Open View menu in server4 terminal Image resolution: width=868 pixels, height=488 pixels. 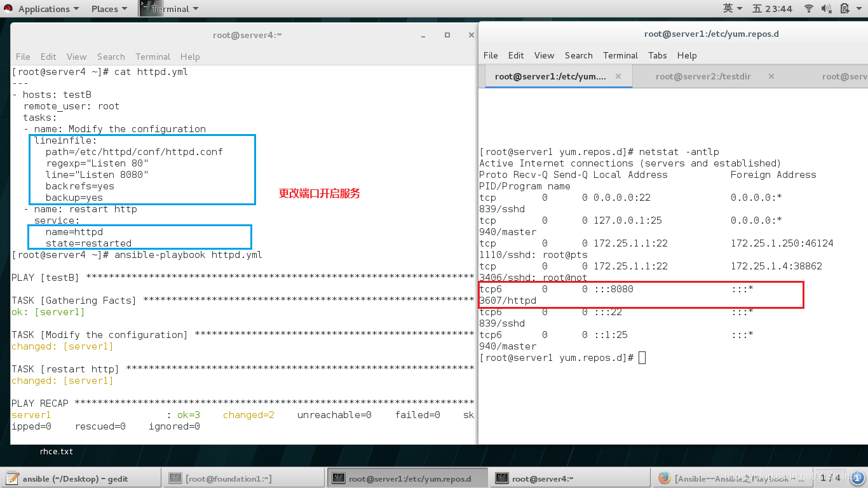click(x=76, y=57)
